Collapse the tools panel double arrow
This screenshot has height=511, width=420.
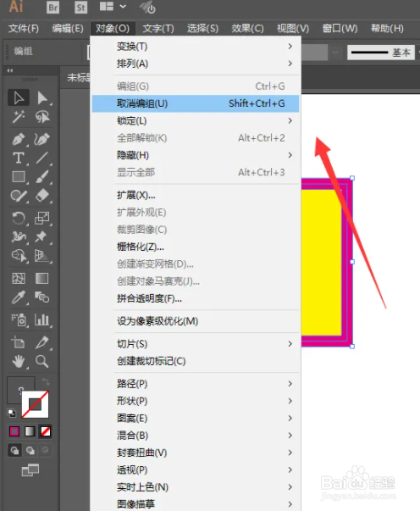tap(10, 70)
